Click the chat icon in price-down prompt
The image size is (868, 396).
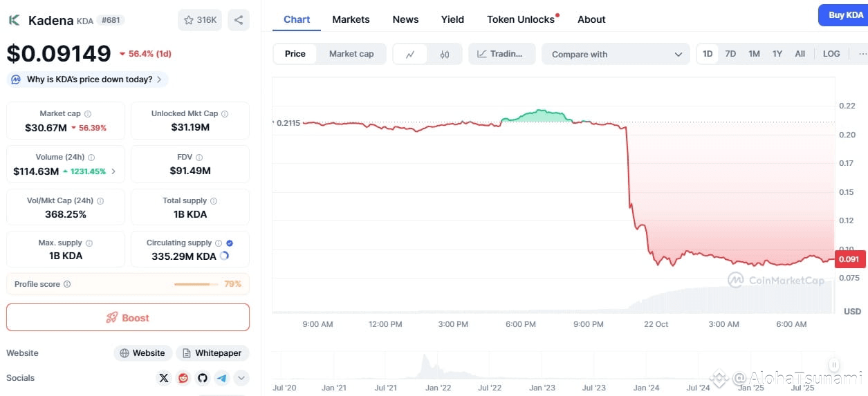click(16, 79)
